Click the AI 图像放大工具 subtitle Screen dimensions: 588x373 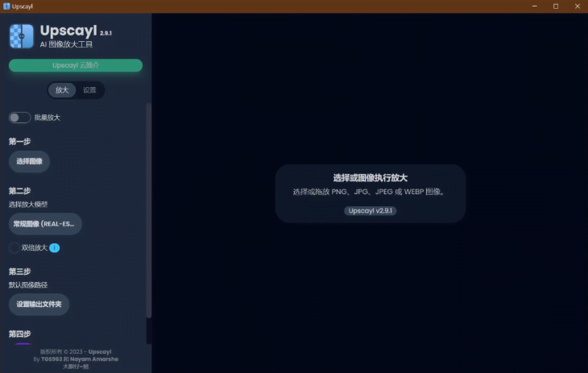[x=66, y=44]
